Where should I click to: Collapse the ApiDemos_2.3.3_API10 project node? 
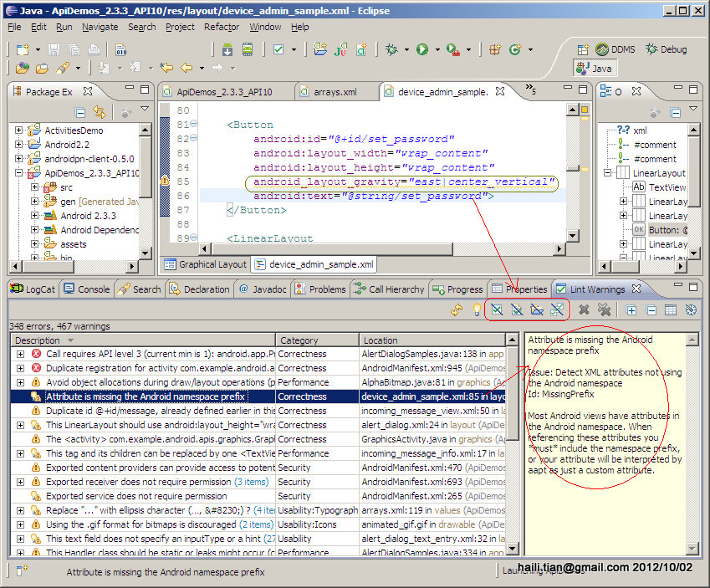pos(18,172)
